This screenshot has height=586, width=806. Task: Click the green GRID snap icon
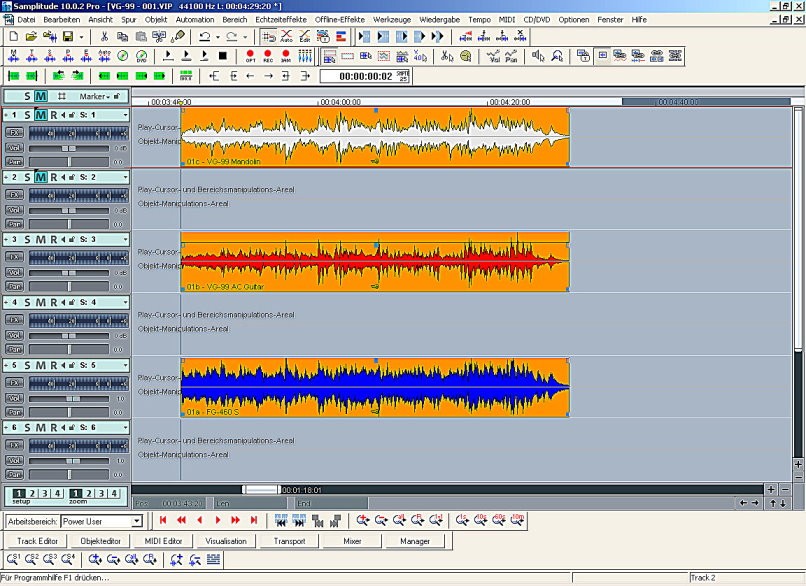click(x=186, y=76)
